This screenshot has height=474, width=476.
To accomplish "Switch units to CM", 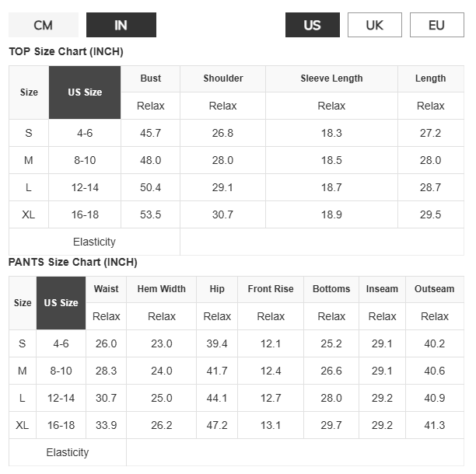I will [44, 25].
